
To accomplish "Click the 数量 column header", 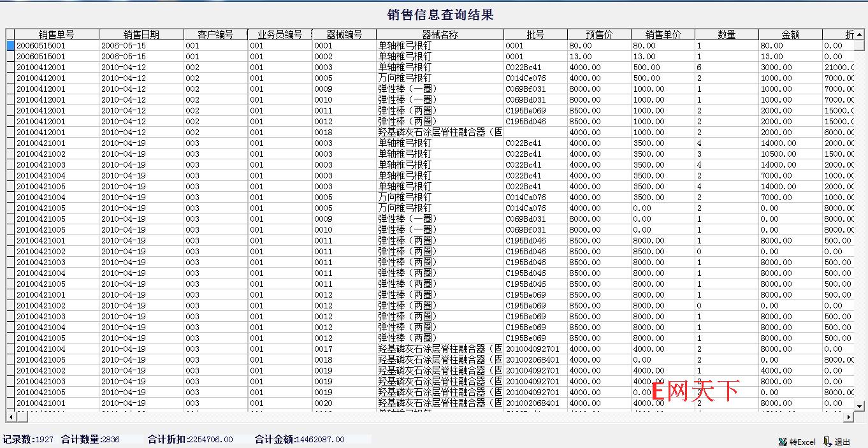I will point(727,34).
